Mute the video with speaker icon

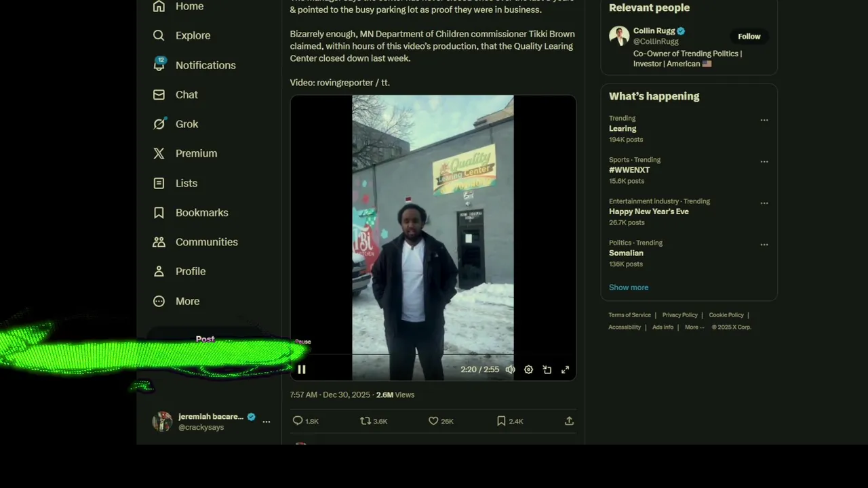(x=510, y=369)
